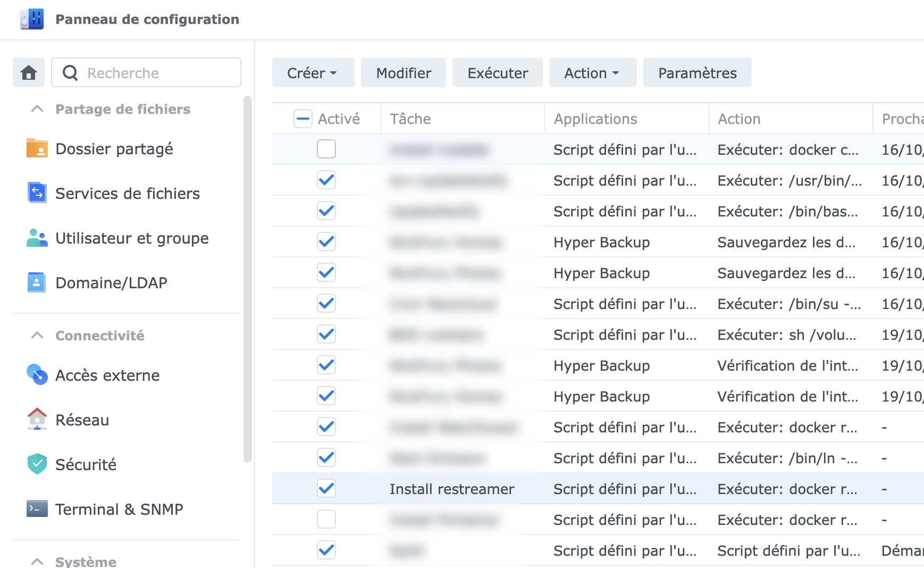
Task: Click the Exécuter button
Action: click(x=497, y=73)
